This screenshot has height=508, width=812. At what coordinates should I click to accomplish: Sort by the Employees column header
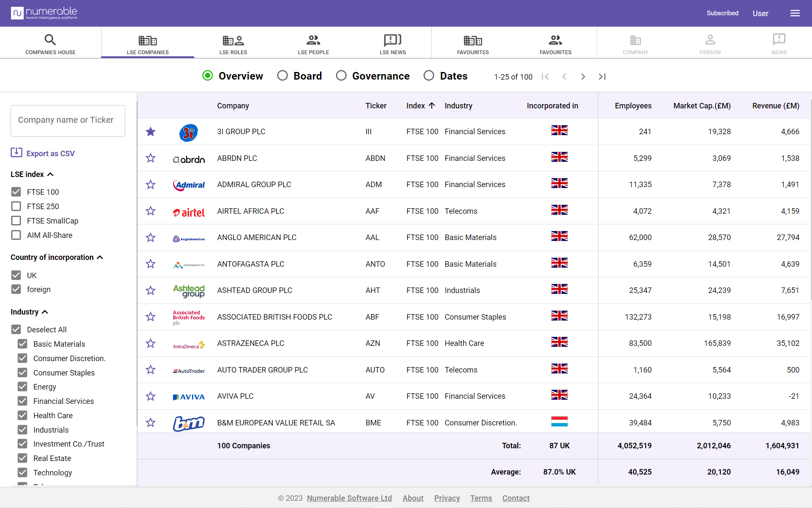pos(633,106)
